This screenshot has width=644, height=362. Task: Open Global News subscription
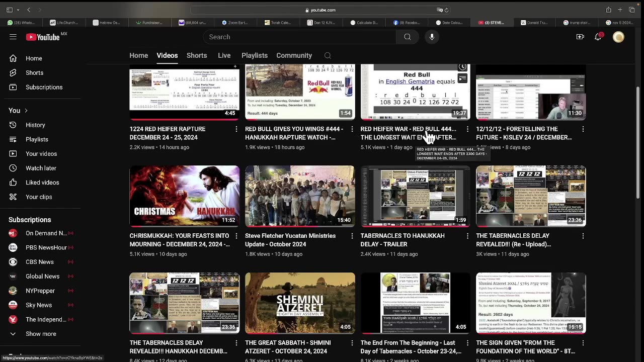(40, 276)
